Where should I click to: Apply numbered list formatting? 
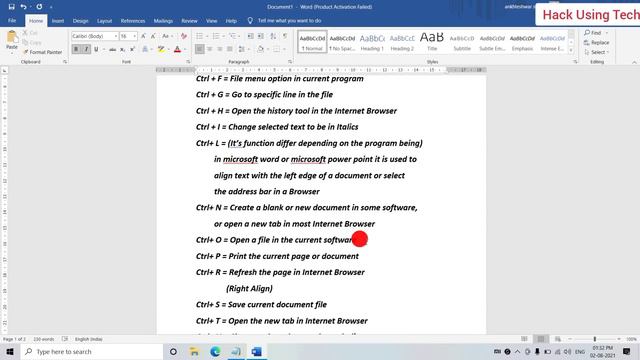(x=216, y=36)
